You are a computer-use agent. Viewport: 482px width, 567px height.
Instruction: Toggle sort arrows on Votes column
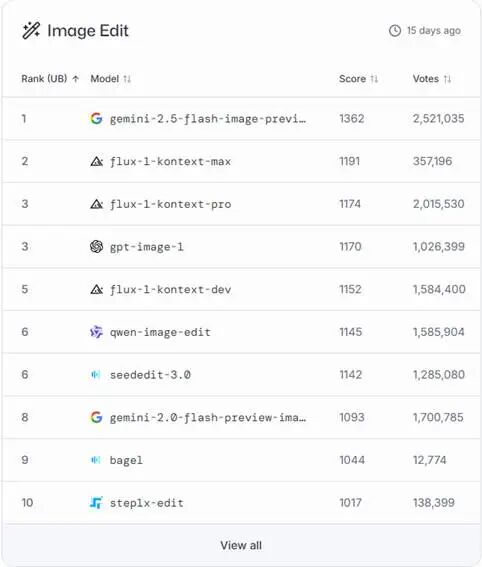click(x=447, y=79)
